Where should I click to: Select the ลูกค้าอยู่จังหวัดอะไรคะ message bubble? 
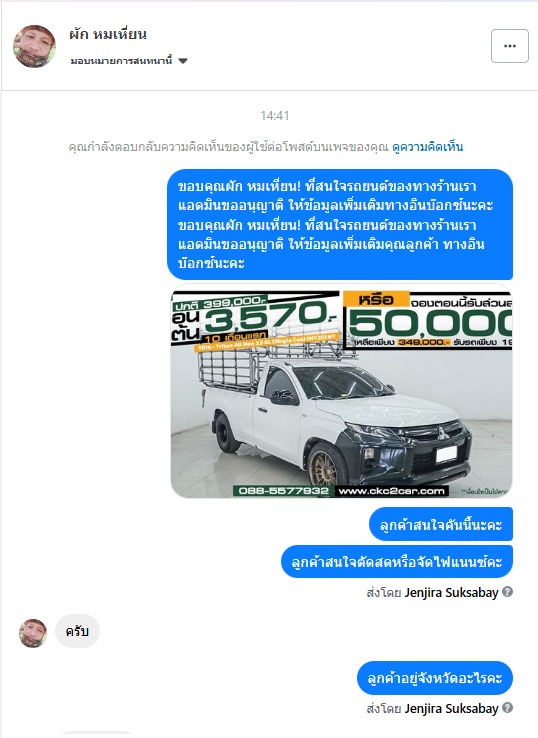pyautogui.click(x=434, y=678)
